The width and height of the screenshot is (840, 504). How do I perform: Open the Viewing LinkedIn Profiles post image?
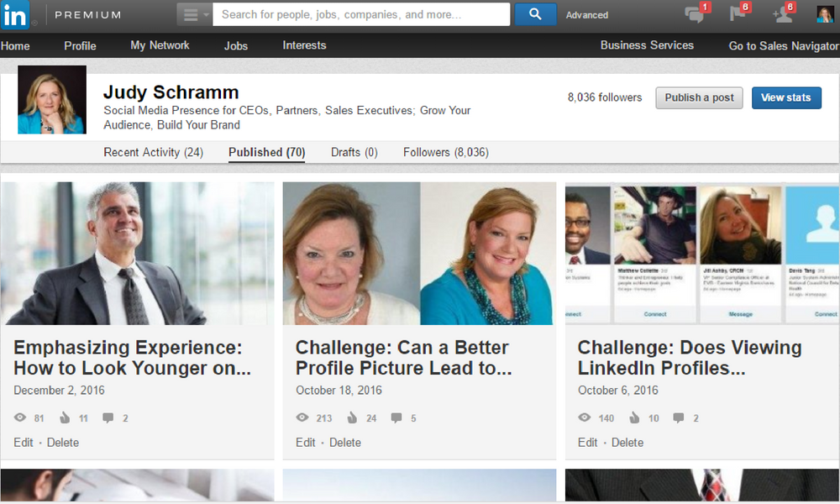pos(702,254)
